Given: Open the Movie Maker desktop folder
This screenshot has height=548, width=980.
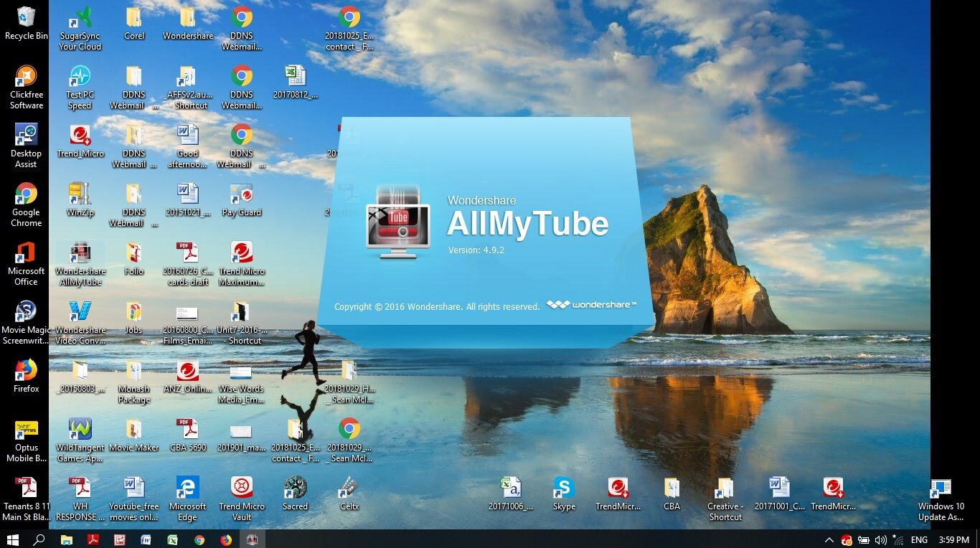Looking at the screenshot, I should pyautogui.click(x=134, y=435).
